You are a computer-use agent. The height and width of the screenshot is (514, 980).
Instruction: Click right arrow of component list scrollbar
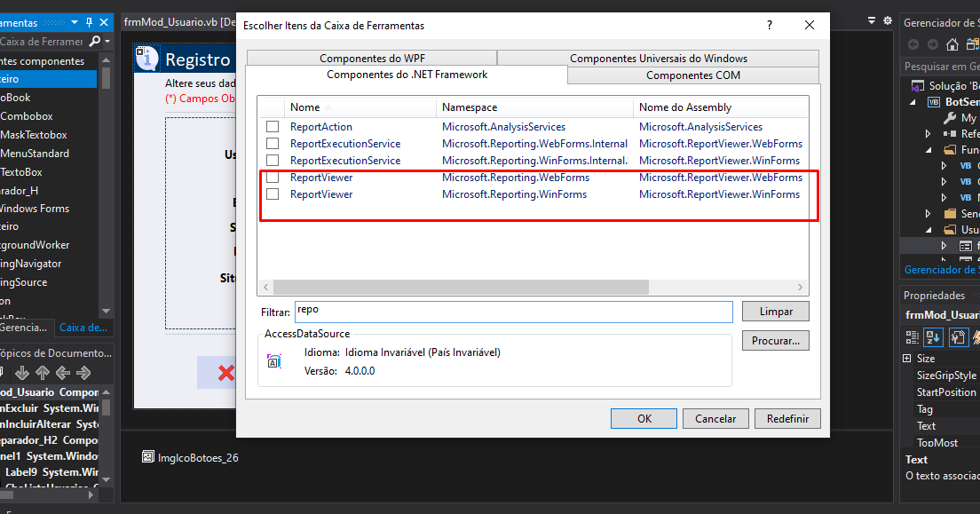[x=800, y=287]
